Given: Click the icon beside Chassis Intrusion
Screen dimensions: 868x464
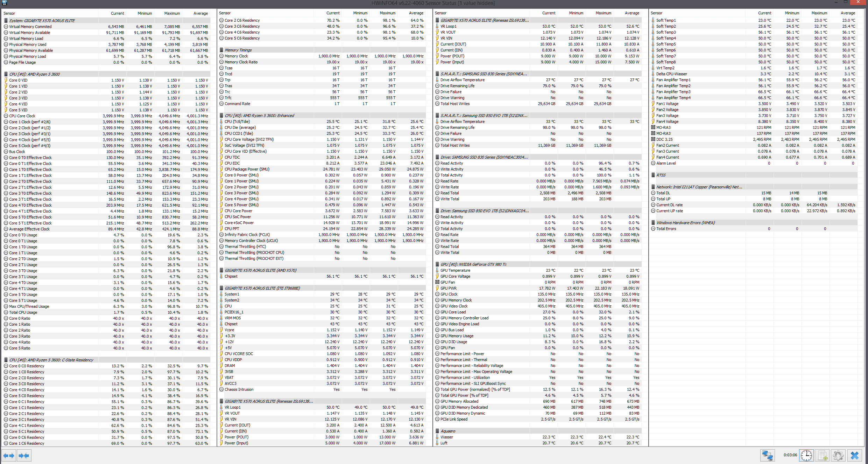Looking at the screenshot, I should (221, 389).
